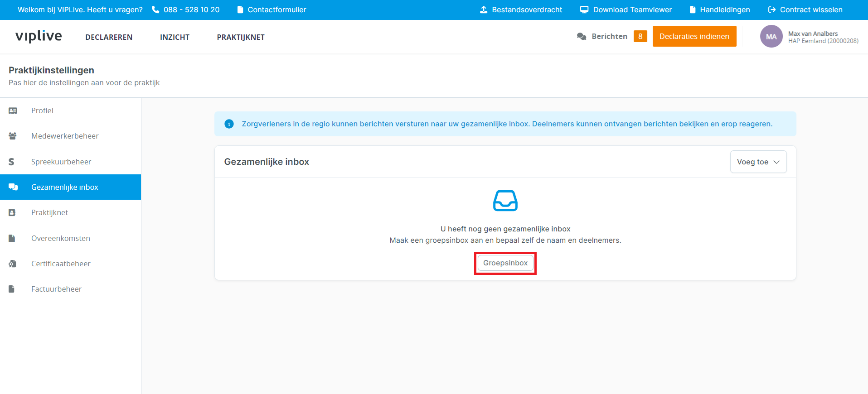Click the Factuurbeheer file icon
The image size is (868, 394).
point(12,289)
